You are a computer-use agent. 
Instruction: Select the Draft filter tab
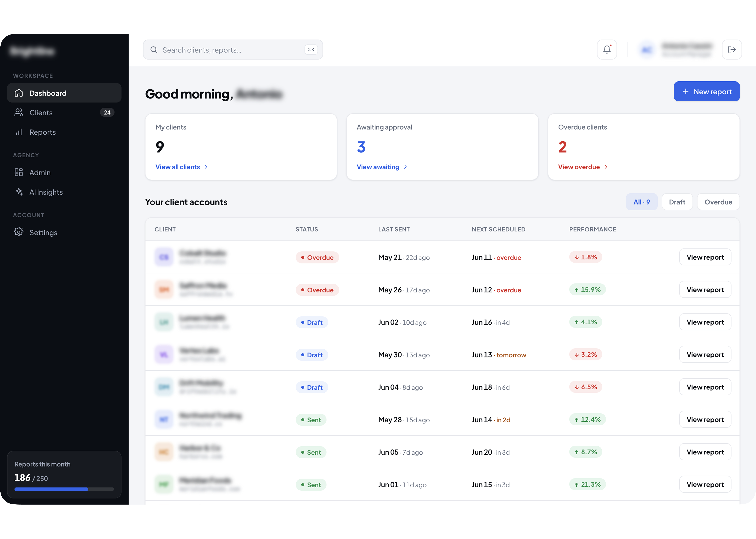[677, 202]
